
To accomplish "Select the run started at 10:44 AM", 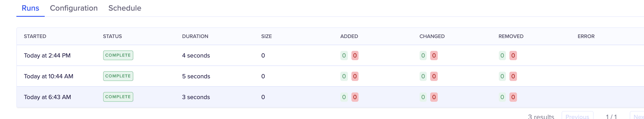I will click(x=48, y=76).
